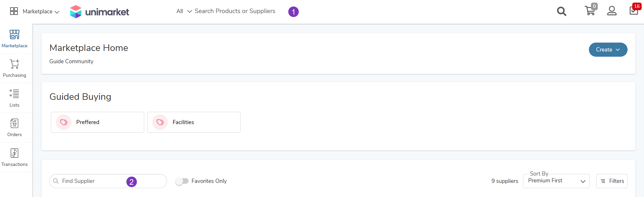
Task: Click the Search Products or Suppliers field
Action: [235, 11]
